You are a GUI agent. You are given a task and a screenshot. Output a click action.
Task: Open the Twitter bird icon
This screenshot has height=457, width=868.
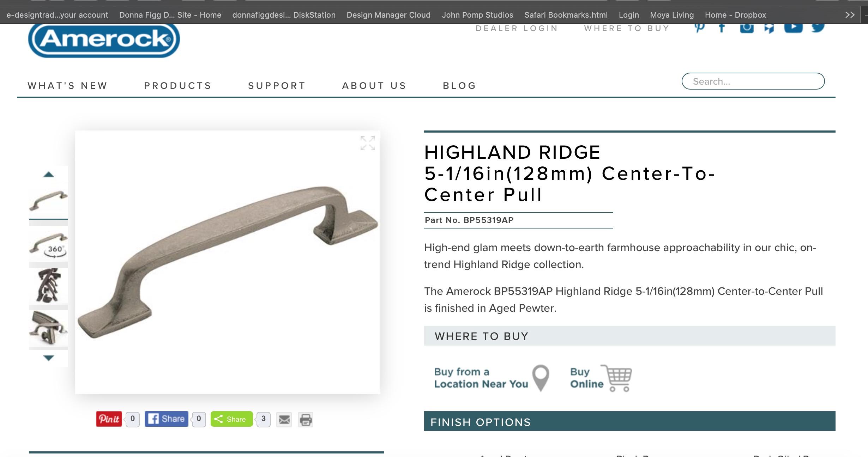tap(818, 28)
